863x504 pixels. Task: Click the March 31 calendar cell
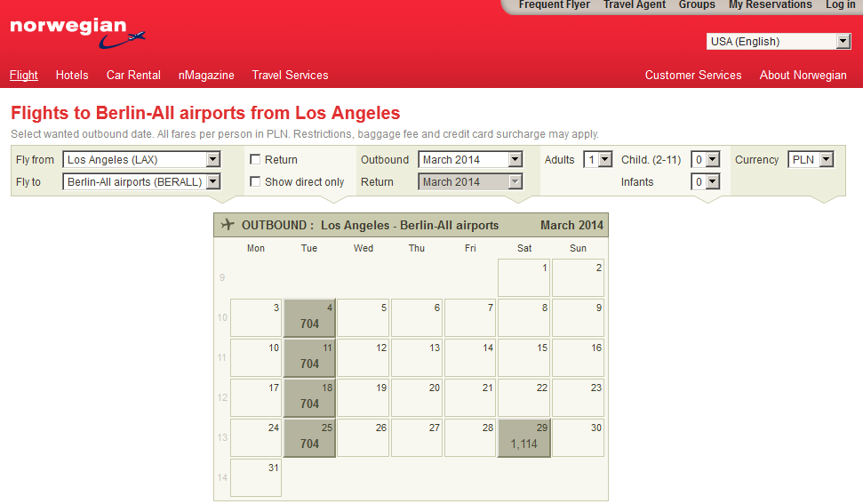(256, 477)
